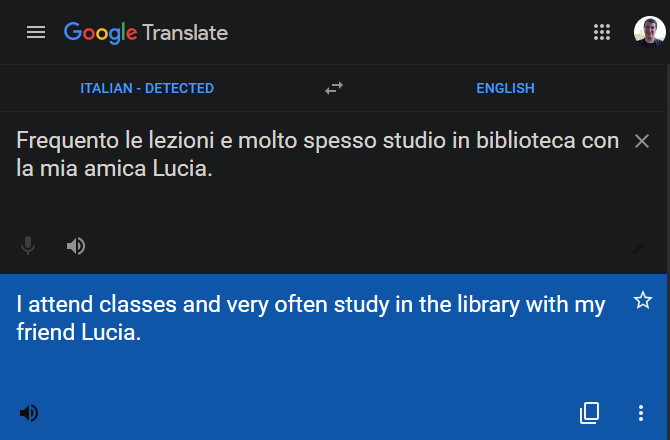Screen dimensions: 670x440
Task: Open the Google account profile picture
Action: [649, 32]
